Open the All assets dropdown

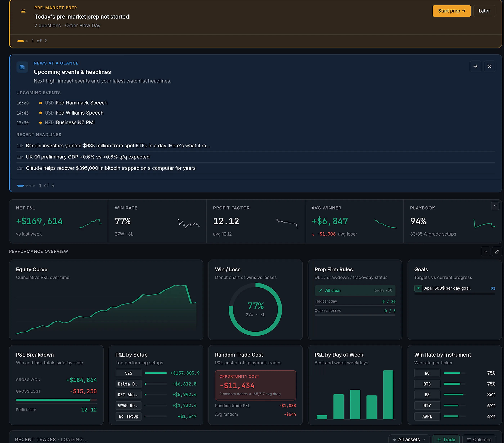409,439
